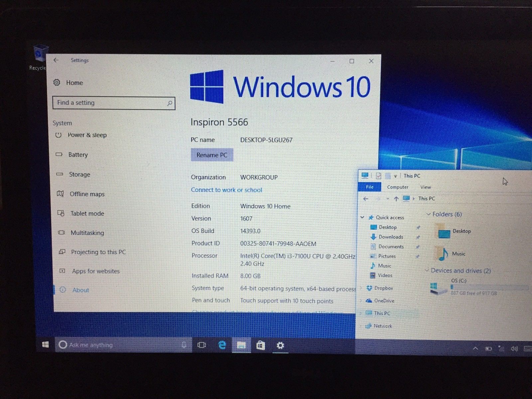Open the Desktop folder in Folders group
The width and height of the screenshot is (532, 399).
pos(453,231)
